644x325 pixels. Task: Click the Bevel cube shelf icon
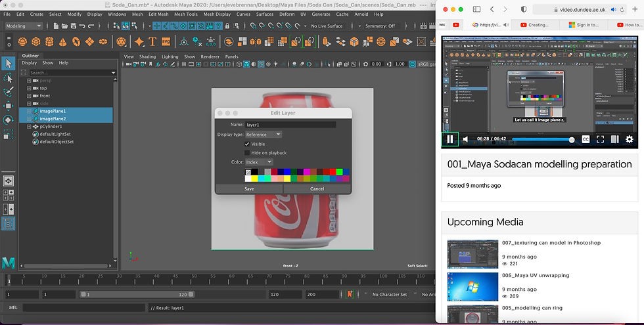point(354,42)
